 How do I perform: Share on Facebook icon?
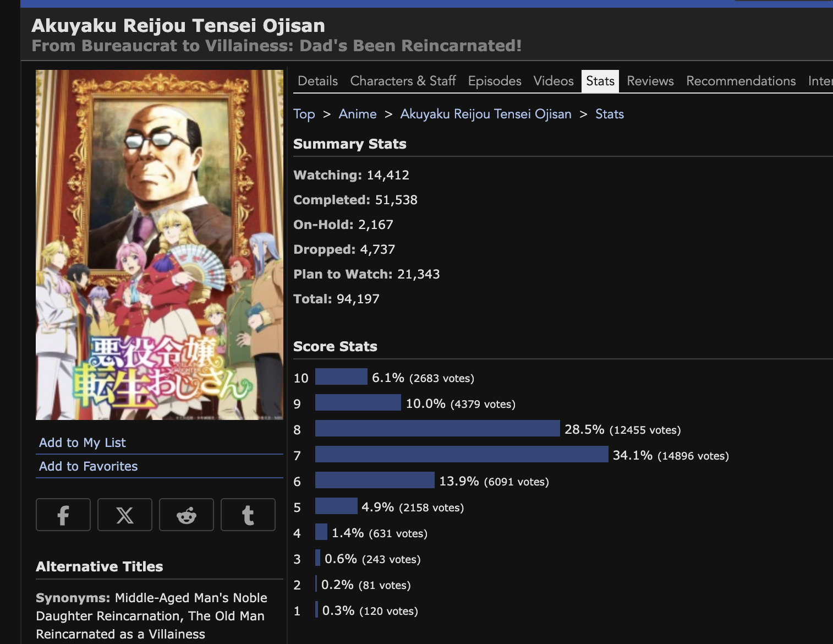point(63,515)
